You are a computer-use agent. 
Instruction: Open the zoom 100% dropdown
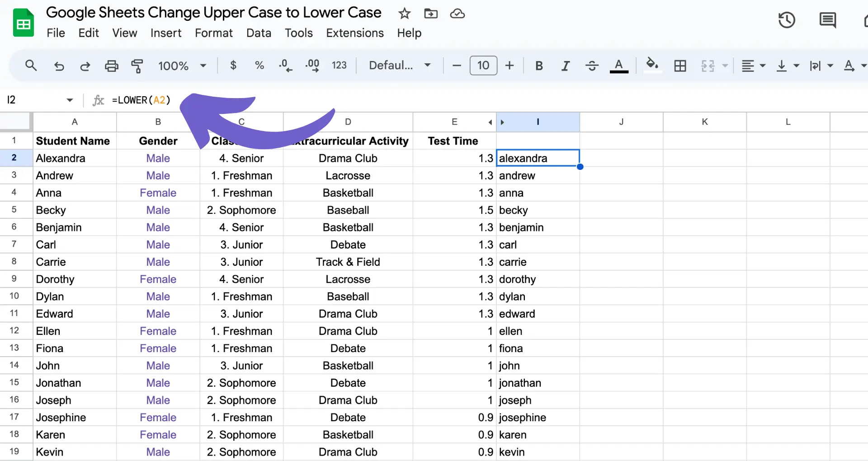[x=182, y=66]
